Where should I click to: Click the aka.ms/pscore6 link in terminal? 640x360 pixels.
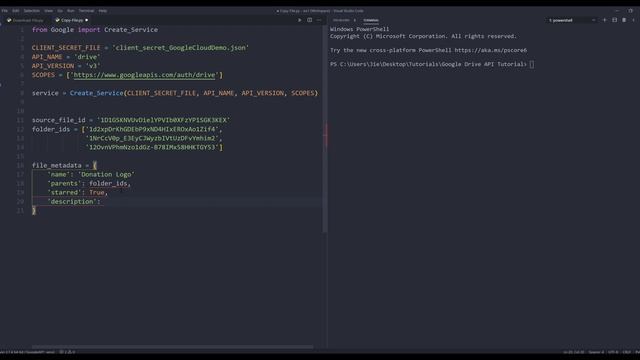tap(491, 50)
